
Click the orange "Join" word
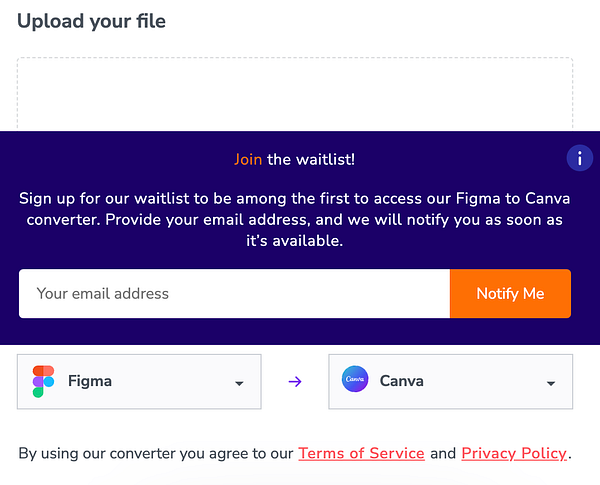(248, 159)
